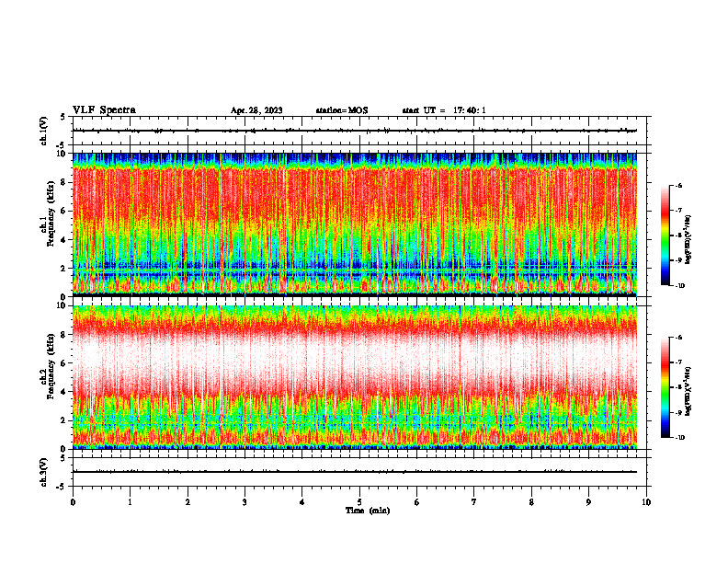Click the "2" kHz tick of ch.2 frequency axis
Screen dimensions: 728x563
pyautogui.click(x=63, y=420)
